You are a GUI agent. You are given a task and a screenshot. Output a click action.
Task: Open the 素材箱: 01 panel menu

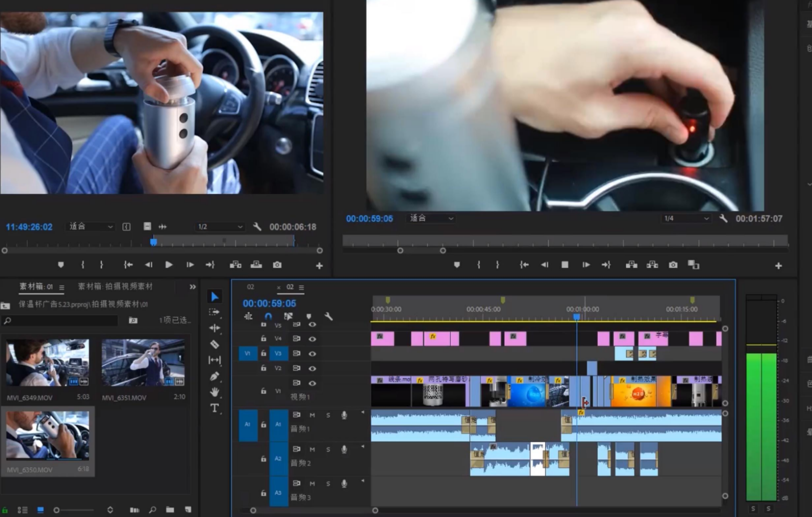(61, 287)
